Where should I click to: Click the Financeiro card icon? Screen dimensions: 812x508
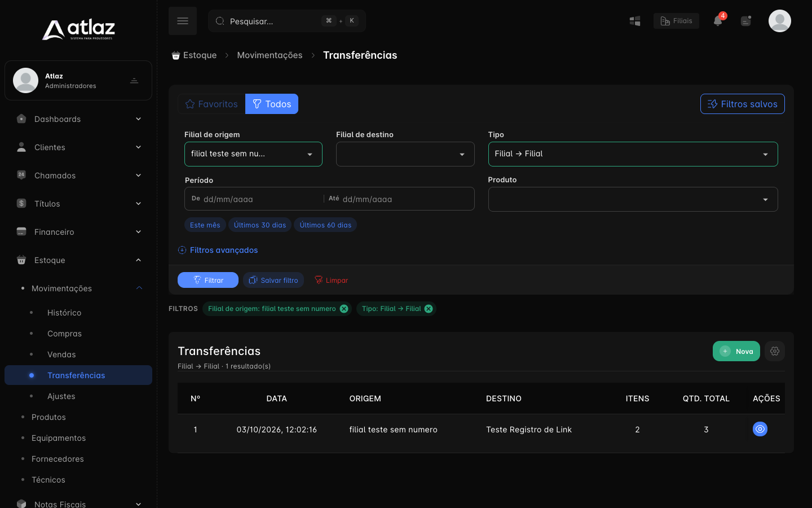click(21, 231)
